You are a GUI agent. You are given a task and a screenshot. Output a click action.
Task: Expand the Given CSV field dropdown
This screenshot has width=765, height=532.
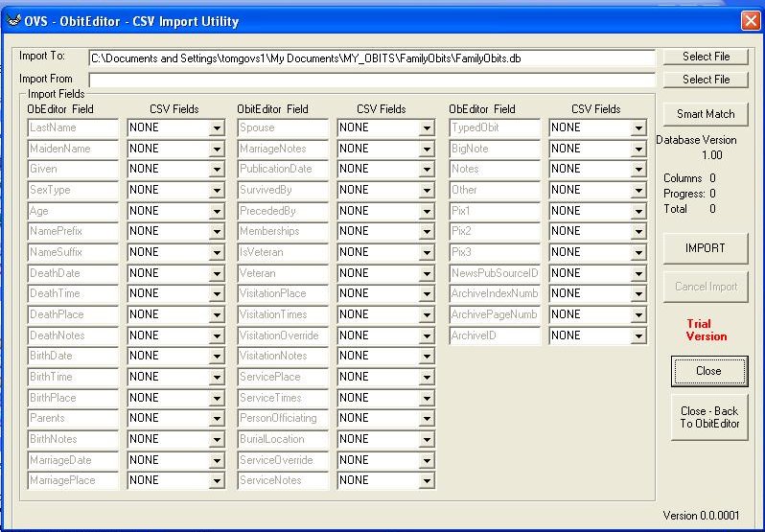click(217, 170)
